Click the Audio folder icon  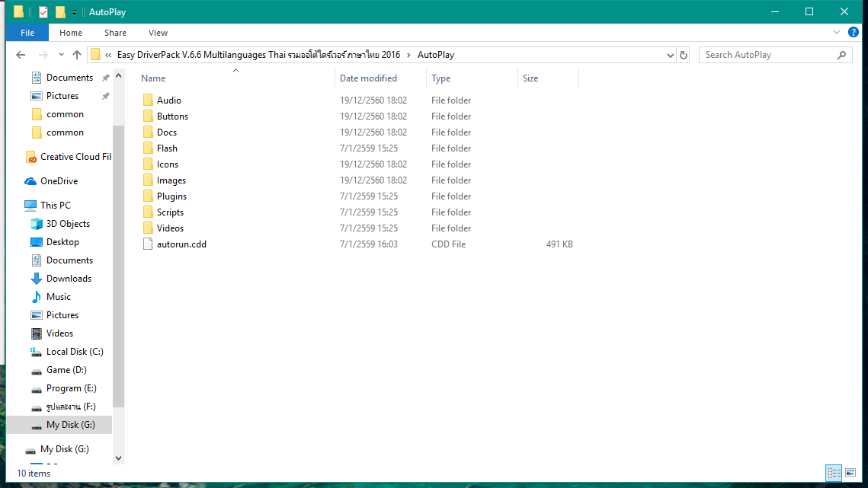tap(148, 100)
